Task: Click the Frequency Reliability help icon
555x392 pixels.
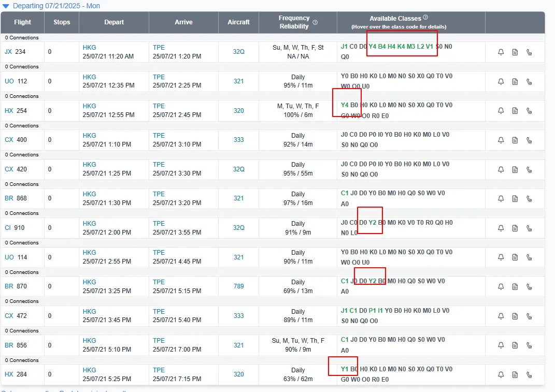Action: click(315, 22)
